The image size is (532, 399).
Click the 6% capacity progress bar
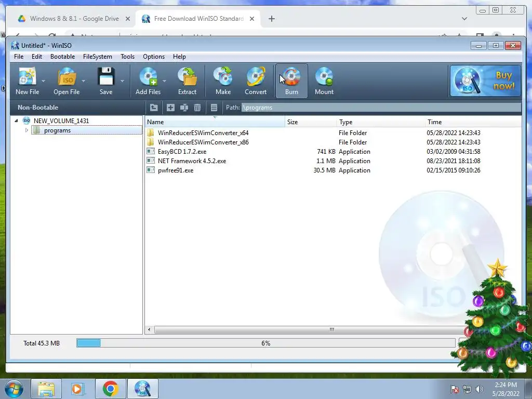click(265, 343)
